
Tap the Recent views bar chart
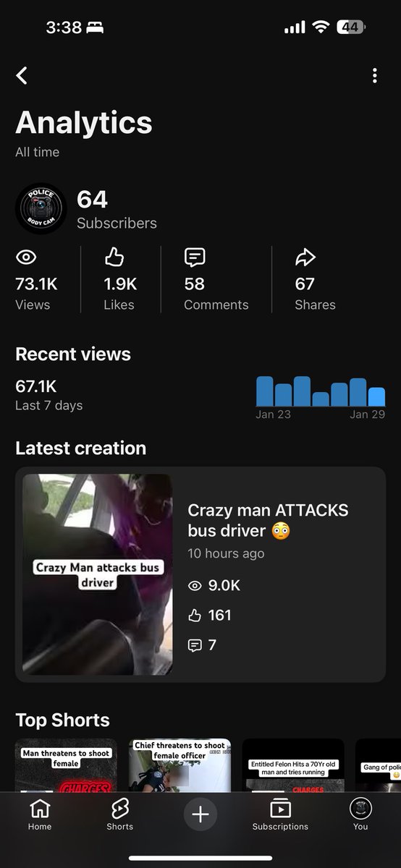[321, 391]
